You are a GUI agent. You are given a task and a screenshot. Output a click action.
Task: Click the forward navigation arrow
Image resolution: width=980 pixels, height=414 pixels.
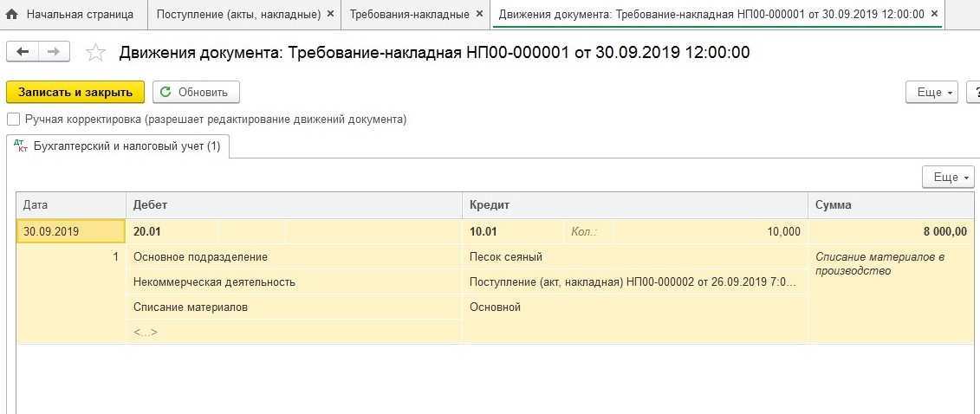pos(53,52)
